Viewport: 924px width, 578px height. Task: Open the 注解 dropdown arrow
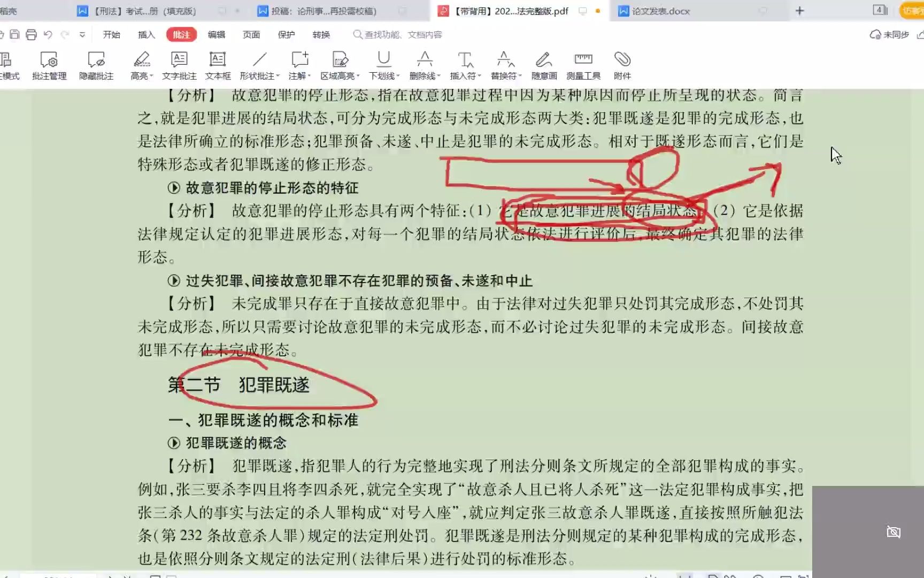[309, 76]
